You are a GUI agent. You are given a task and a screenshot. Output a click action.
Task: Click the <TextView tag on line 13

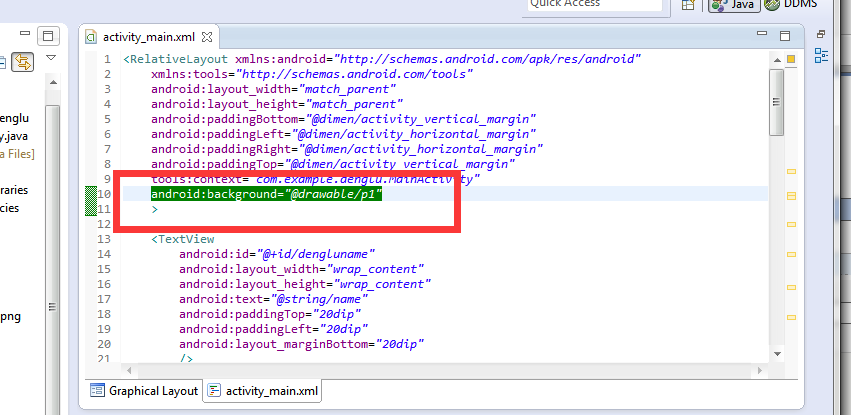183,239
